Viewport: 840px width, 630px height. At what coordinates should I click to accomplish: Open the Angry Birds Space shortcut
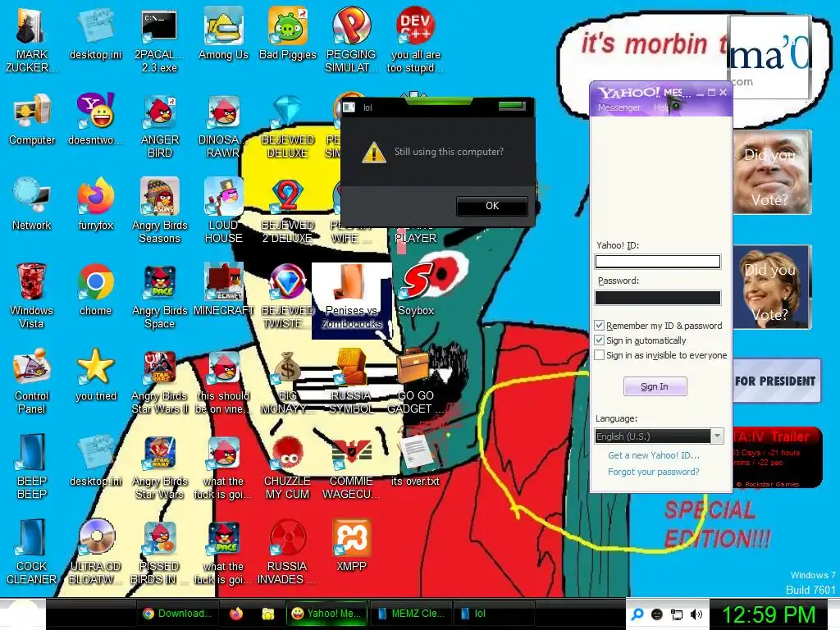(160, 295)
